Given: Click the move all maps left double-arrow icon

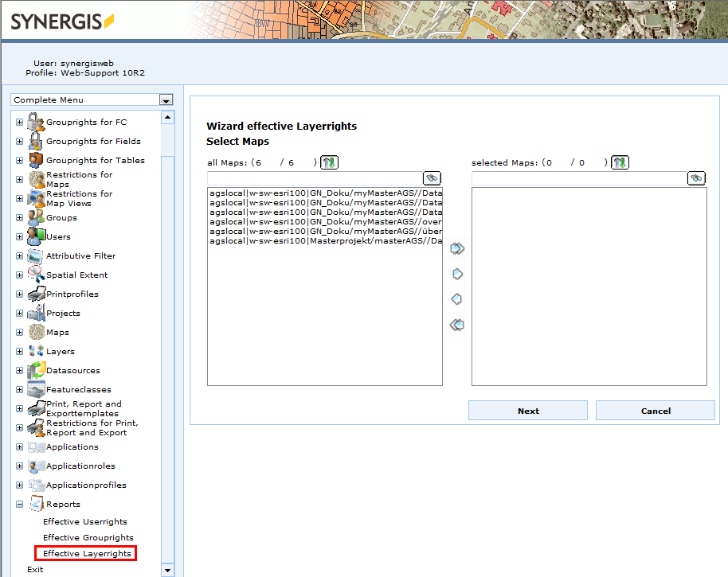Looking at the screenshot, I should tap(457, 325).
